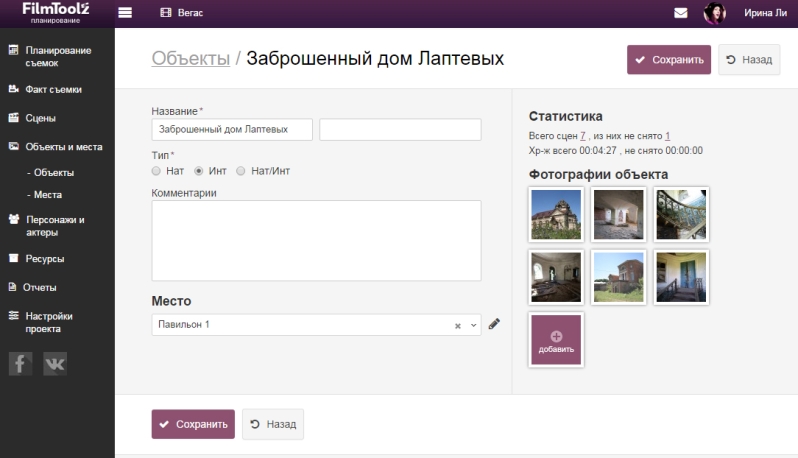Click the hamburger menu icon

click(x=125, y=13)
